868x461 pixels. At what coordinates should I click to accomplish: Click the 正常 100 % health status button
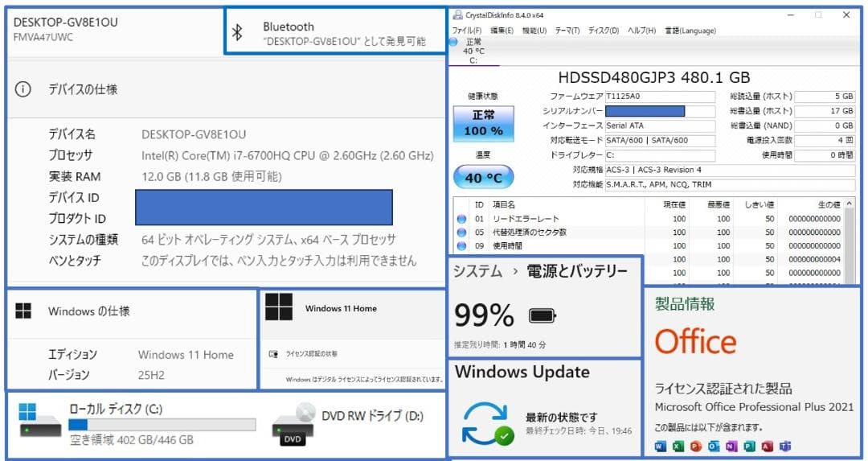click(483, 124)
